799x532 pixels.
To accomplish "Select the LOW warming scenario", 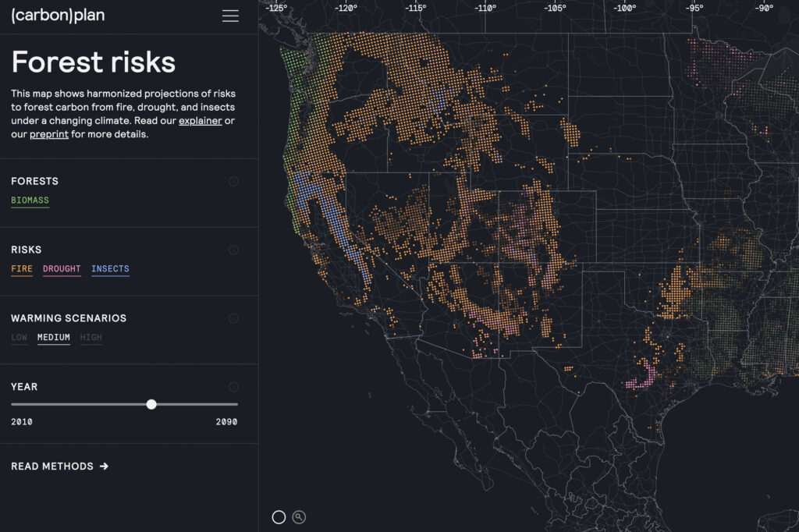I will tap(18, 337).
